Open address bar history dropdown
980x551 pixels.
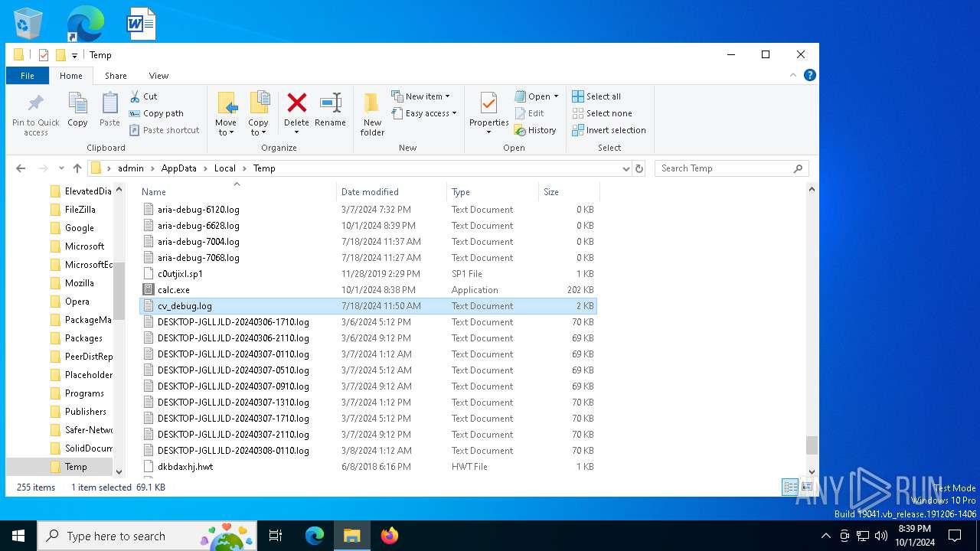pos(626,168)
